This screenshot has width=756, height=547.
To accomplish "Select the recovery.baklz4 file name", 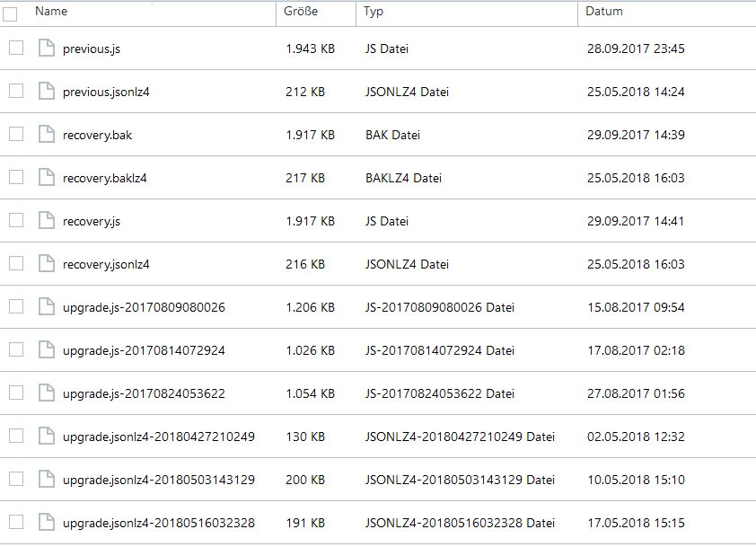I will click(x=105, y=178).
